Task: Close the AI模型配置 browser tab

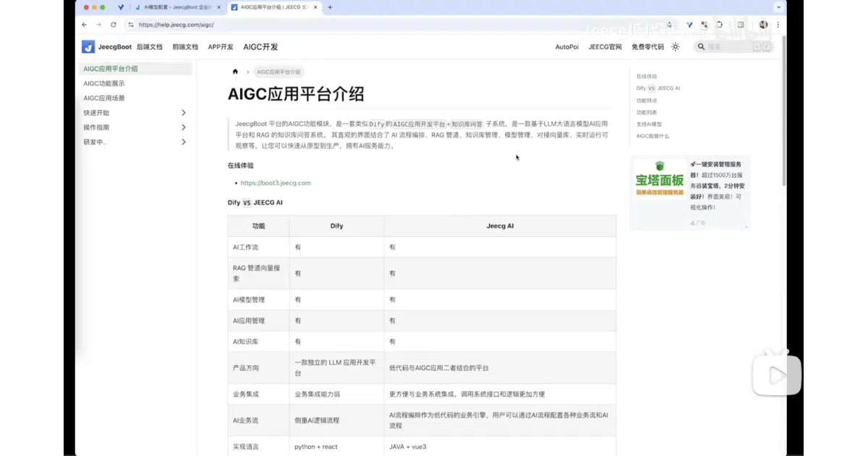Action: click(219, 7)
